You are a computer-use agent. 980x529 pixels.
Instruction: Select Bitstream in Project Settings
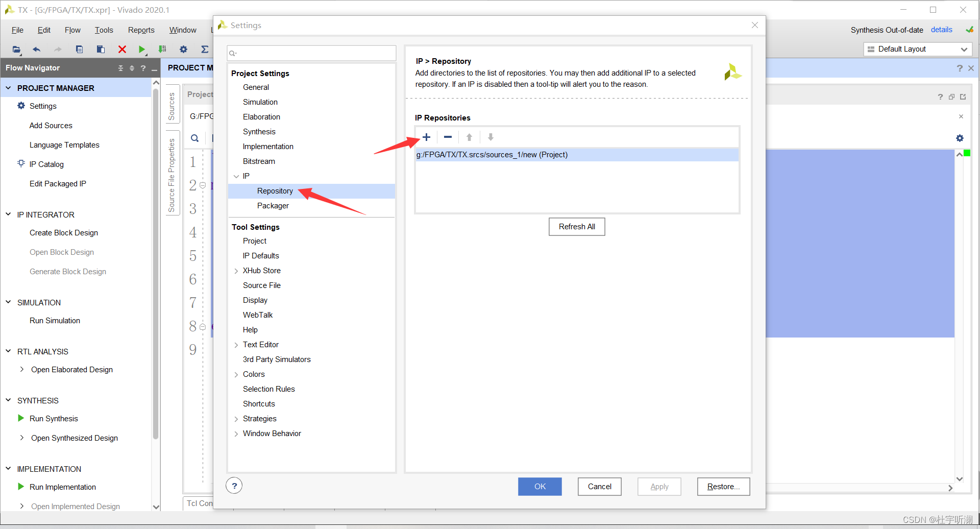point(259,161)
